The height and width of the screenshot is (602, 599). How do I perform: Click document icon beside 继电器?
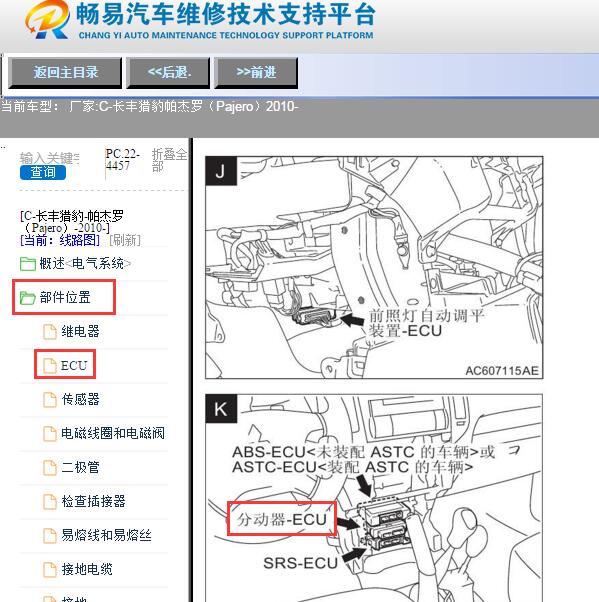(x=50, y=332)
